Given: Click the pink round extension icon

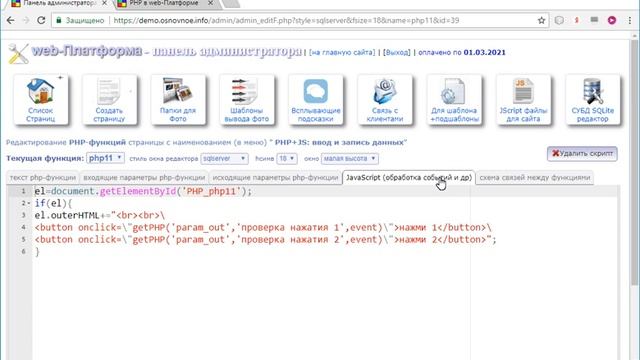Looking at the screenshot, I should pyautogui.click(x=611, y=20).
